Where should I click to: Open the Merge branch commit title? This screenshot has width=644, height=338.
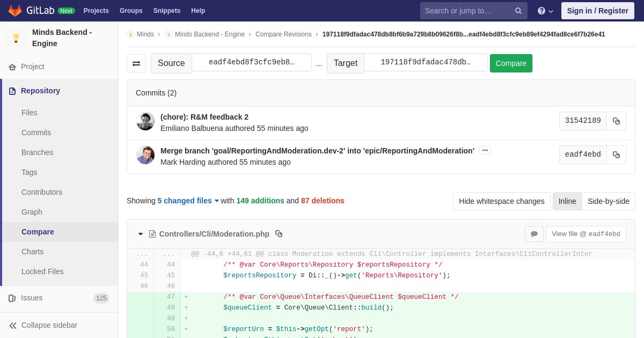coord(317,151)
